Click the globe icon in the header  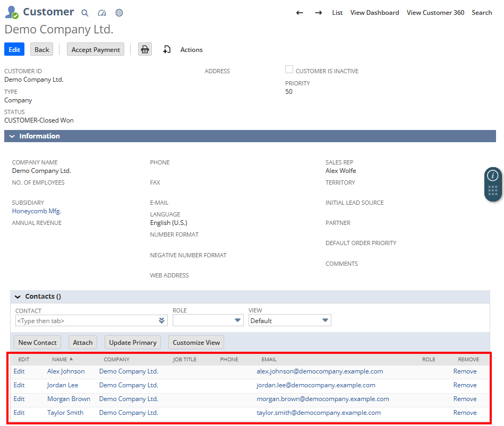click(x=119, y=13)
